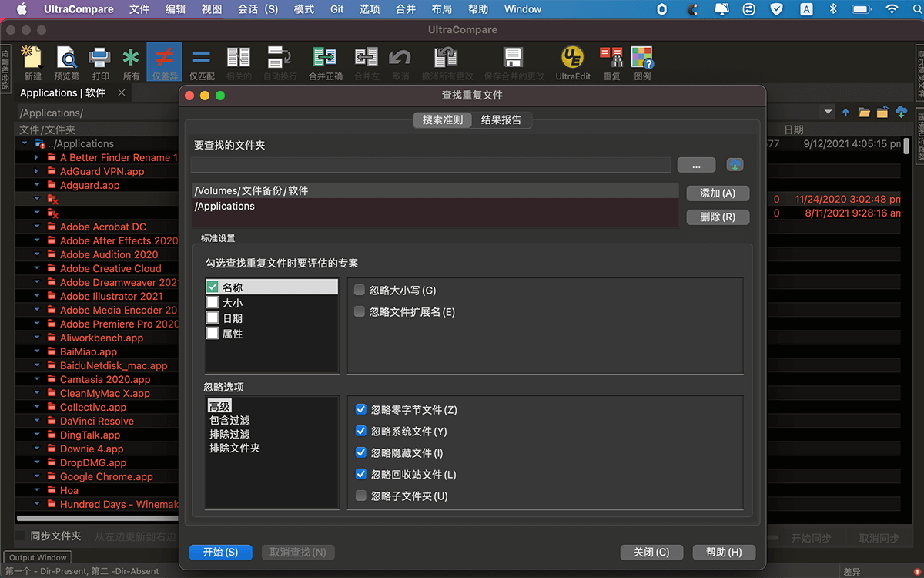Image resolution: width=924 pixels, height=578 pixels.
Task: Show the 图例 (legend) icon
Action: click(642, 58)
